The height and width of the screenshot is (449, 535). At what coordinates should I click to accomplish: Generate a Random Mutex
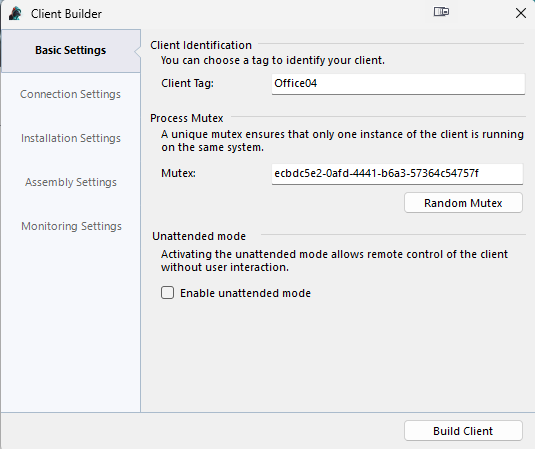coord(463,203)
